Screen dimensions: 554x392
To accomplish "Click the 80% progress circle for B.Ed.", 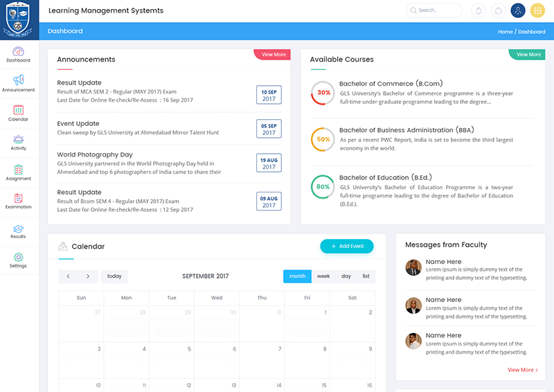I will point(323,186).
